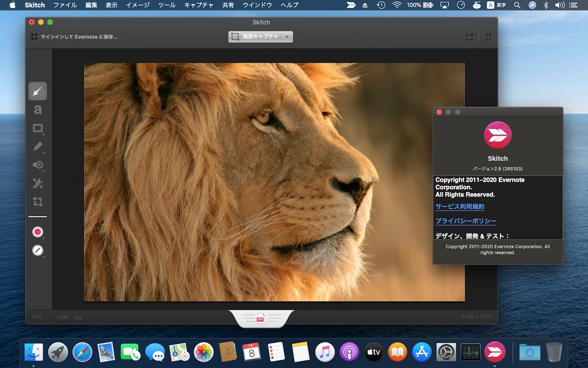Open Safari from the Dock
This screenshot has height=368, width=588.
tap(82, 352)
